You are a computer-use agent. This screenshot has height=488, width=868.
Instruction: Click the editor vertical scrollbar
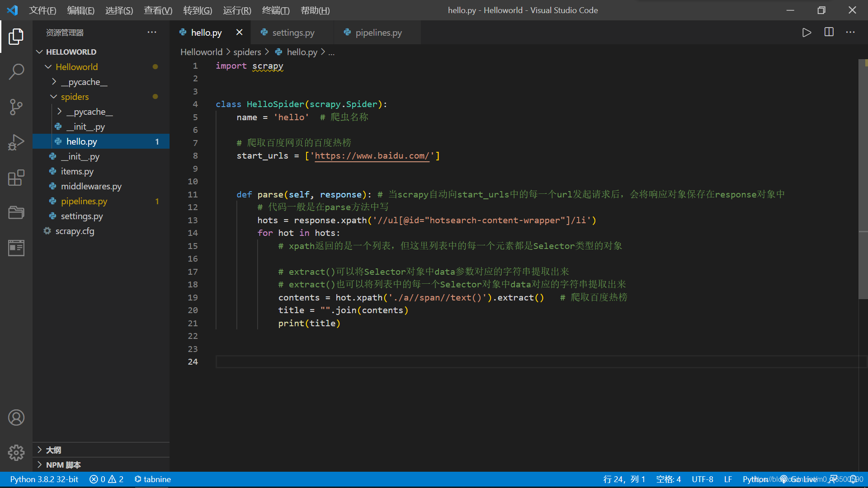[863, 181]
